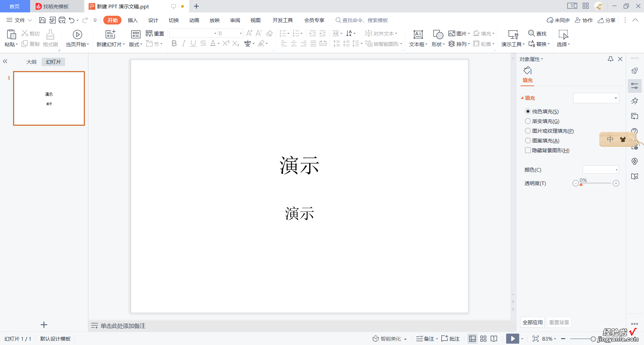Start slideshow from current page icon
This screenshot has height=345, width=644.
pyautogui.click(x=77, y=35)
